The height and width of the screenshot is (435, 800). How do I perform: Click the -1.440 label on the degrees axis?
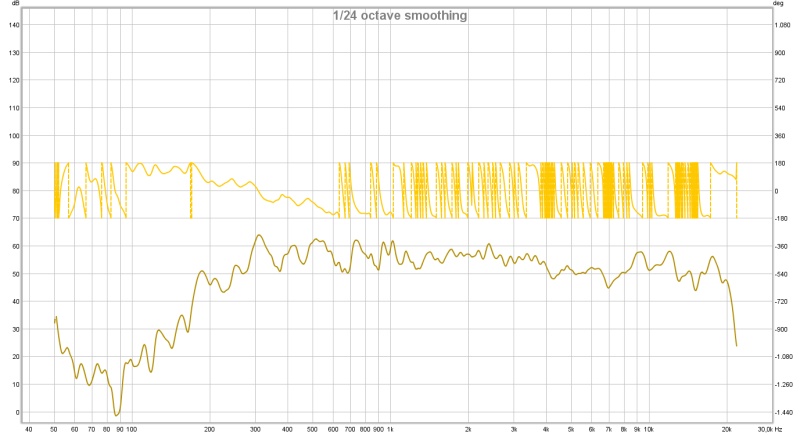(783, 412)
